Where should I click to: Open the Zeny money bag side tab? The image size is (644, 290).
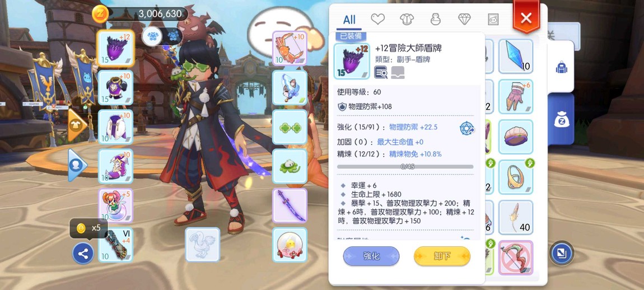click(561, 120)
